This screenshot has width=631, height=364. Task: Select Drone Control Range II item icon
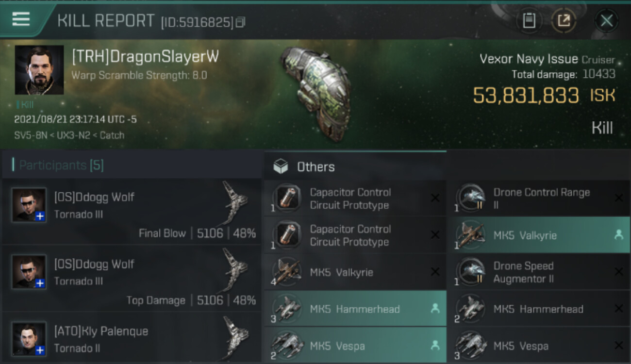471,199
